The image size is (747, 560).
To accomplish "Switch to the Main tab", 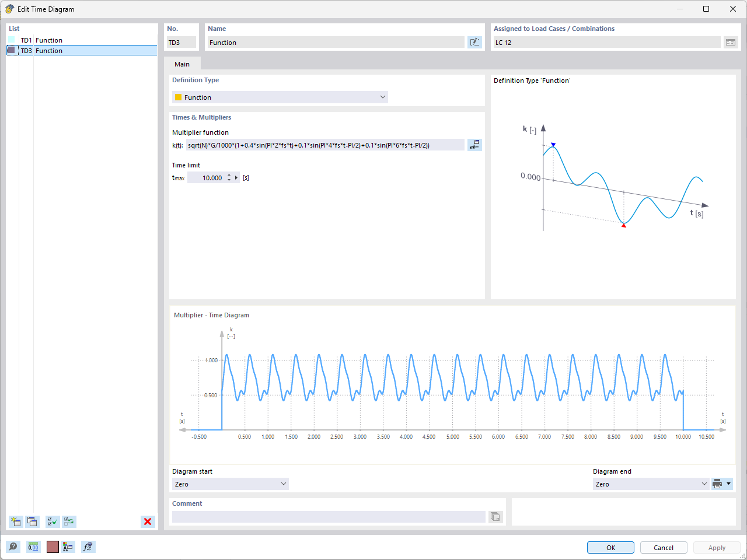I will click(x=182, y=64).
